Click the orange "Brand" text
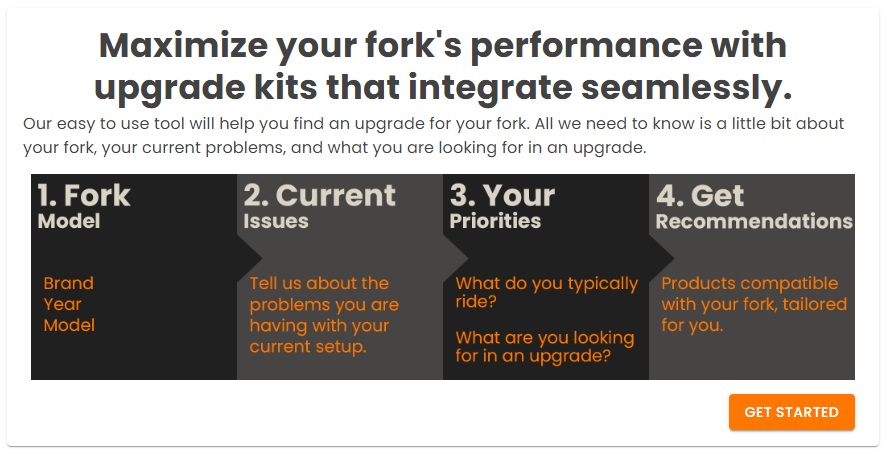This screenshot has width=886, height=458. point(69,283)
